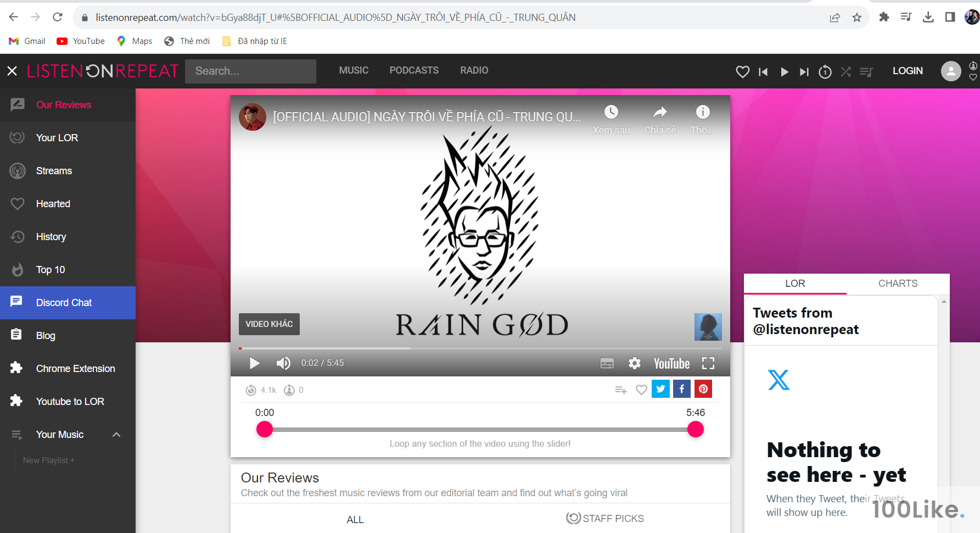This screenshot has height=533, width=980.
Task: Collapse the Your Music section
Action: click(116, 435)
